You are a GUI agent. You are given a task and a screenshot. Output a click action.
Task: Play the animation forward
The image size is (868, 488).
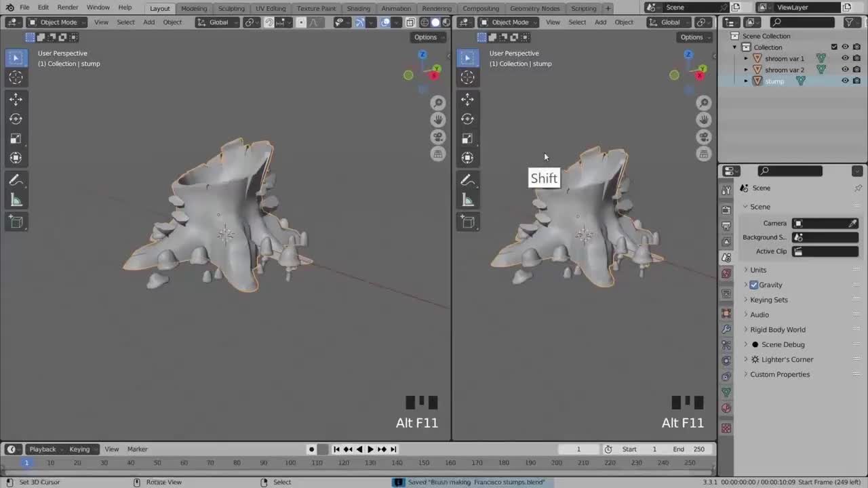point(370,449)
